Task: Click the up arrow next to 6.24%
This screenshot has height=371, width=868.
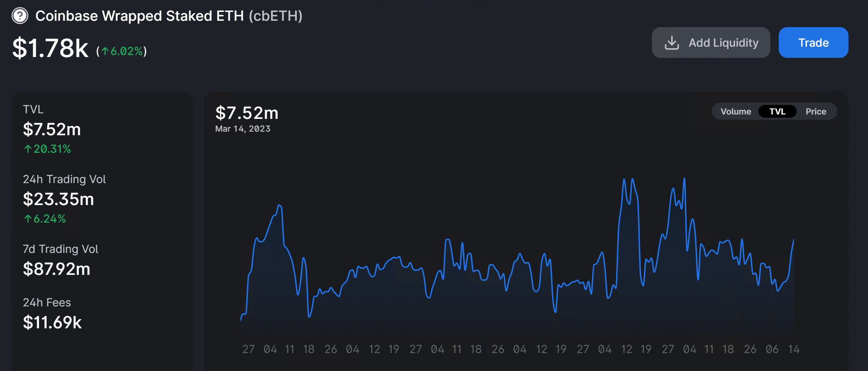Action: [27, 219]
